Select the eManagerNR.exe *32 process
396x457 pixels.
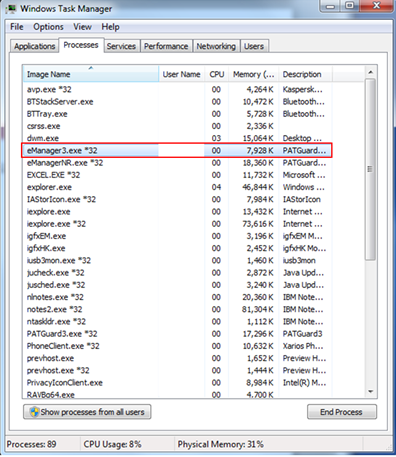click(177, 163)
